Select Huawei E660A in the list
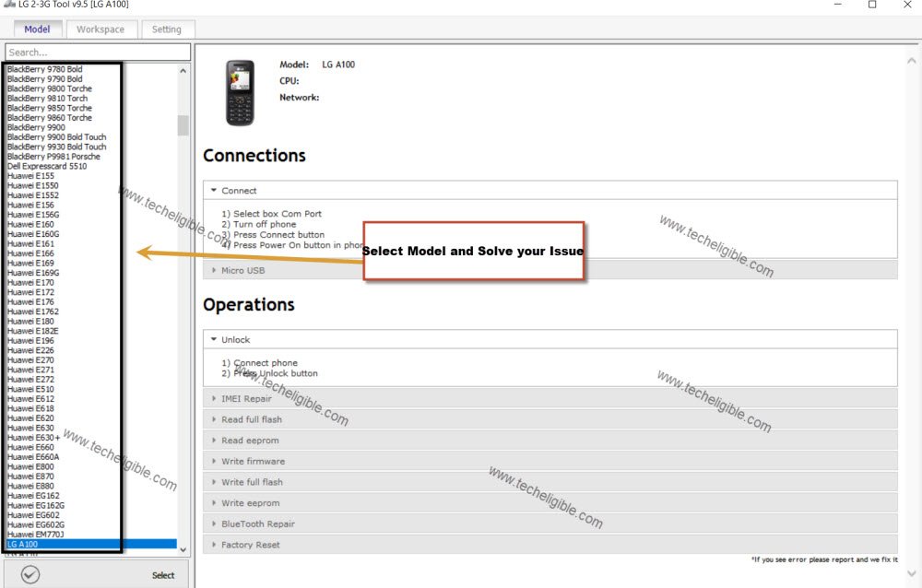The width and height of the screenshot is (922, 588). [33, 457]
